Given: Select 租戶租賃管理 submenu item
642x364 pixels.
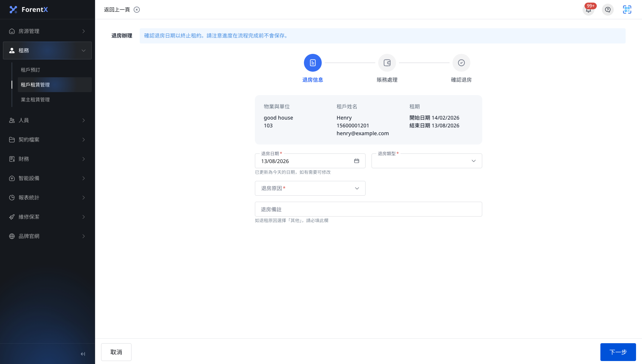Looking at the screenshot, I should pyautogui.click(x=55, y=85).
